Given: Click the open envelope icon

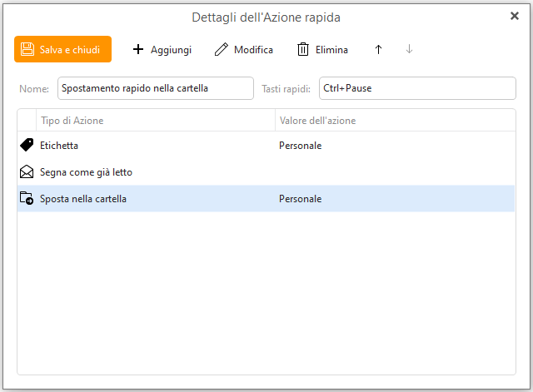Looking at the screenshot, I should point(27,172).
